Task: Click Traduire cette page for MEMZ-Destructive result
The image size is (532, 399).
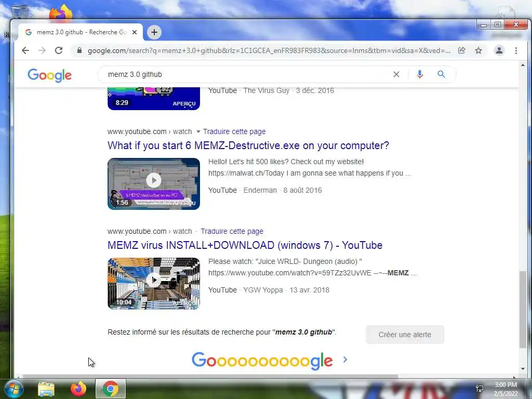Action: (234, 131)
